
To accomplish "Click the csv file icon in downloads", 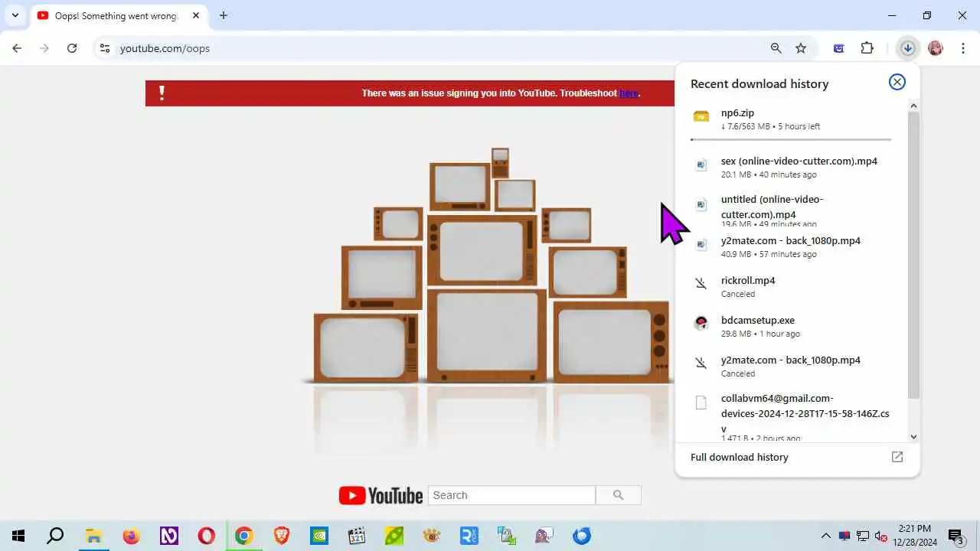I will (x=701, y=403).
